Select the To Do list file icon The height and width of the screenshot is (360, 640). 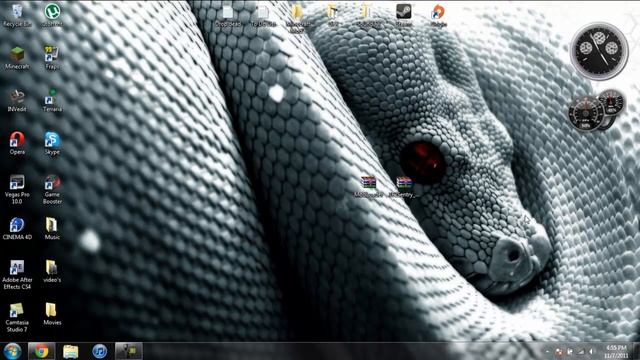click(x=263, y=15)
